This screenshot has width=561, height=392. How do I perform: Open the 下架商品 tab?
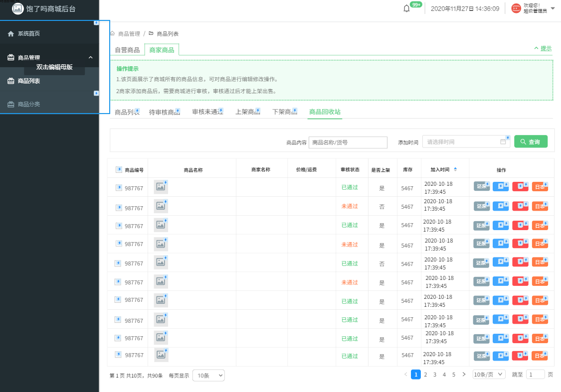285,112
